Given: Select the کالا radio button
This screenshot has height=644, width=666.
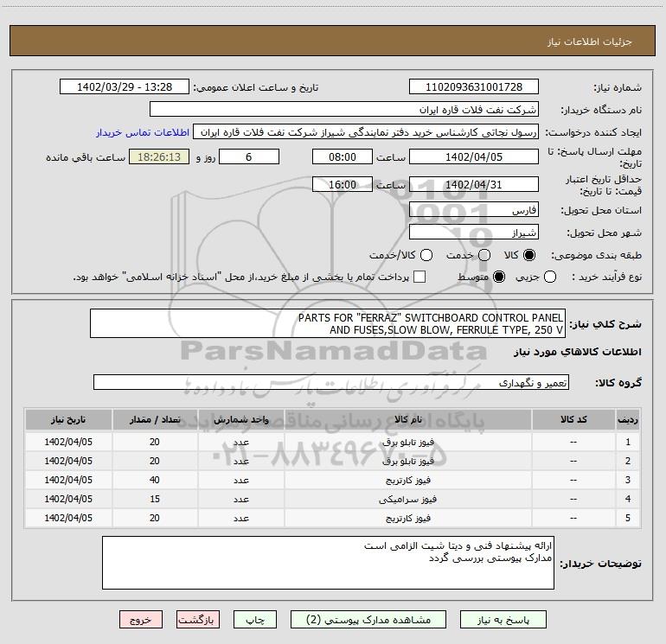Looking at the screenshot, I should (x=529, y=255).
